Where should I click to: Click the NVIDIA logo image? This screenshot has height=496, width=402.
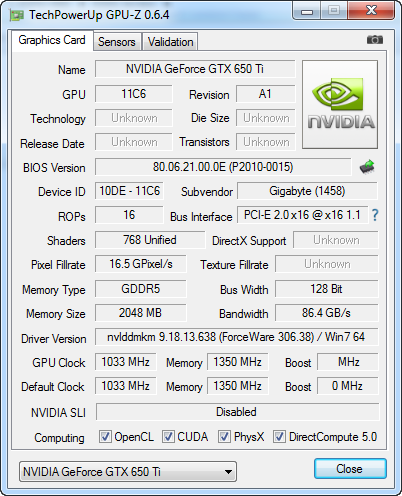pos(340,104)
